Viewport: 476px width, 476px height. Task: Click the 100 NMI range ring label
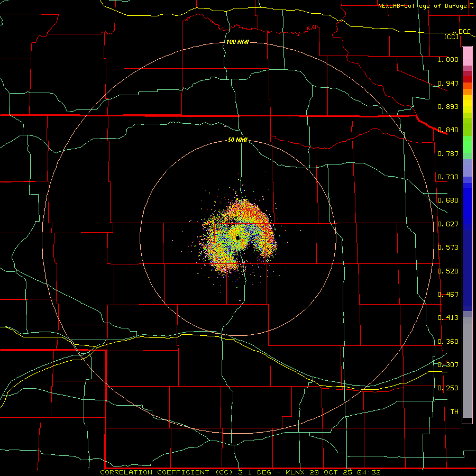click(x=237, y=42)
